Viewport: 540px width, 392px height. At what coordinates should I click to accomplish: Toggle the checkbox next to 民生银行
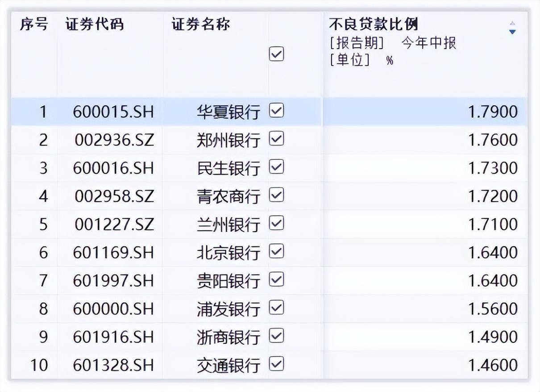coord(276,168)
